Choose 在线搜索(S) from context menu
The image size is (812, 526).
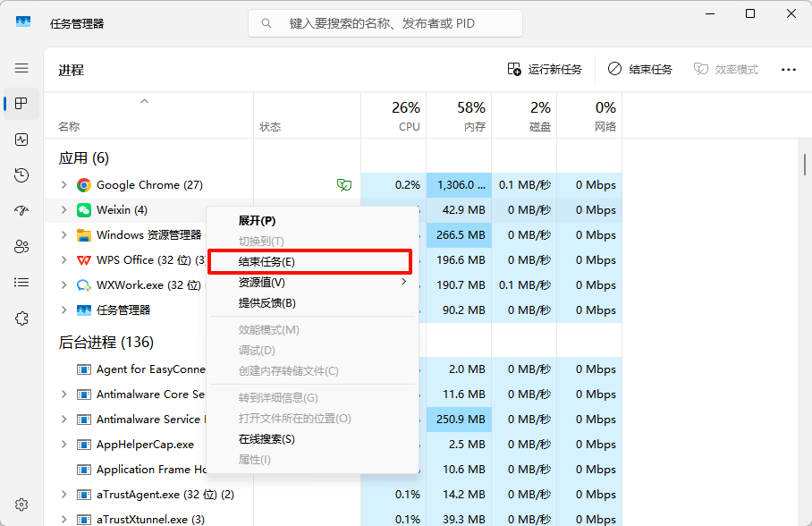(x=266, y=438)
